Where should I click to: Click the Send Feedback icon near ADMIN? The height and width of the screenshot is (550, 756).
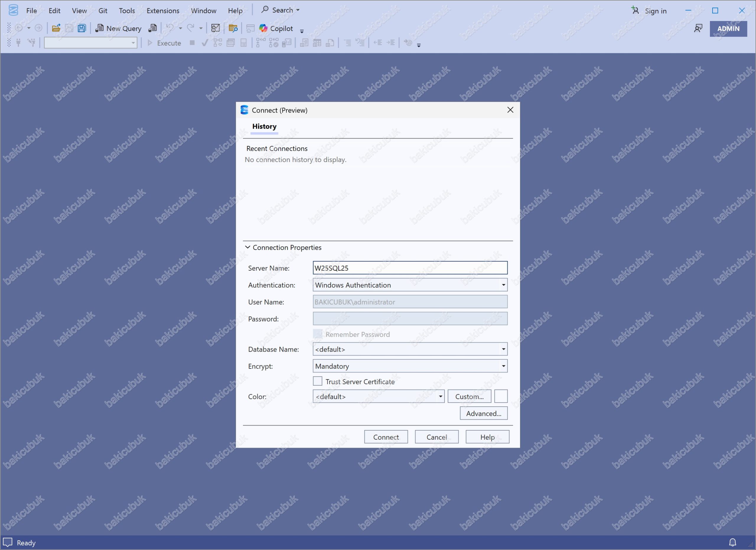pos(698,28)
